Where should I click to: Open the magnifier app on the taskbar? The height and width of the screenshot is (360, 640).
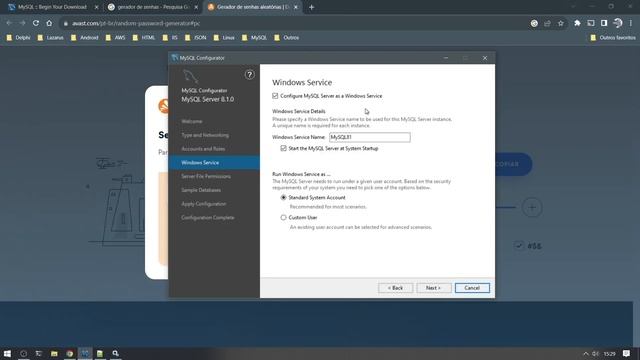click(x=116, y=353)
